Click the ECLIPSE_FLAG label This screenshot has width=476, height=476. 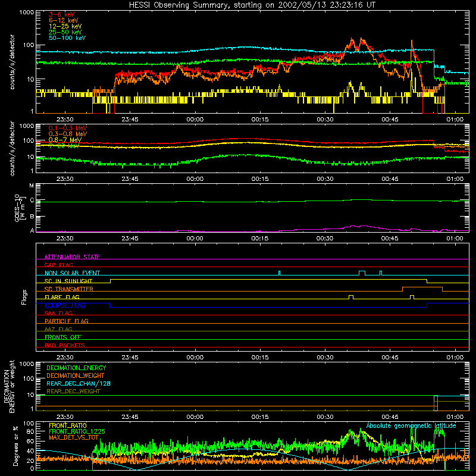click(x=65, y=305)
